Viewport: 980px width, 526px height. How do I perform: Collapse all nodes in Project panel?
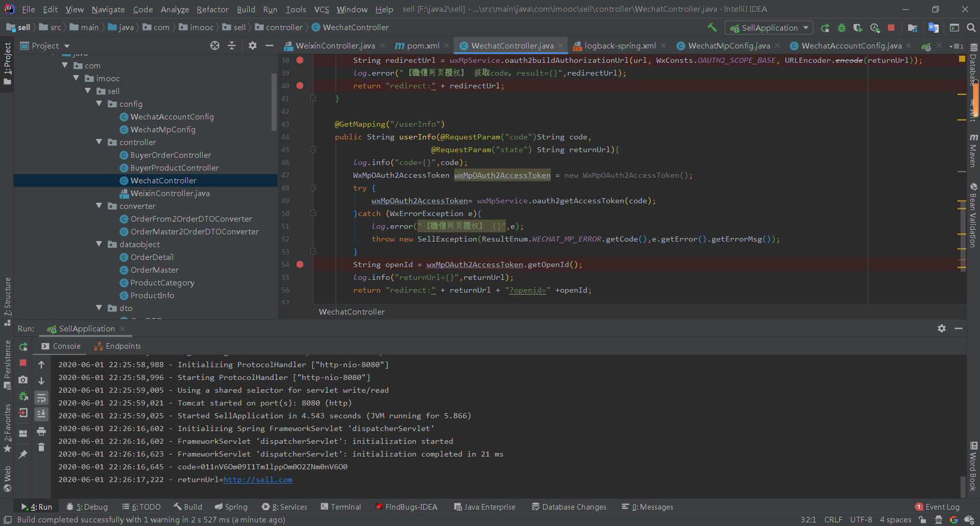[232, 45]
